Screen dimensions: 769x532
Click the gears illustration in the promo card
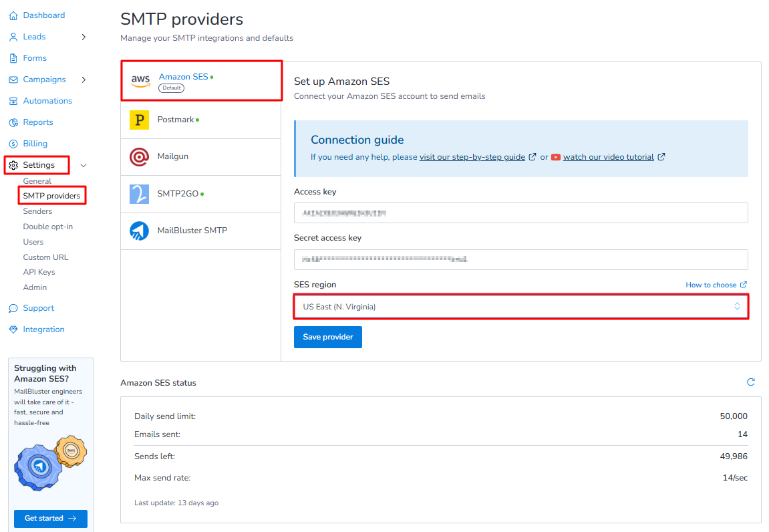[x=51, y=462]
